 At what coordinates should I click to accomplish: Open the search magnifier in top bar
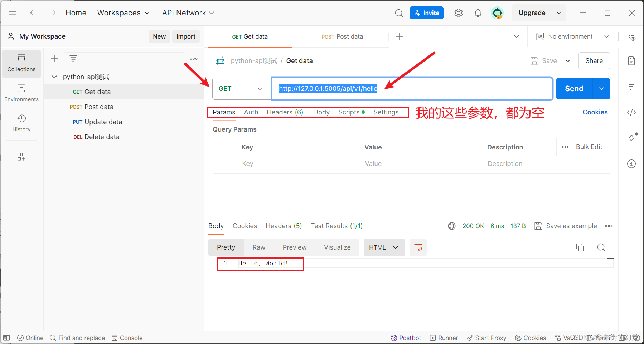(399, 13)
